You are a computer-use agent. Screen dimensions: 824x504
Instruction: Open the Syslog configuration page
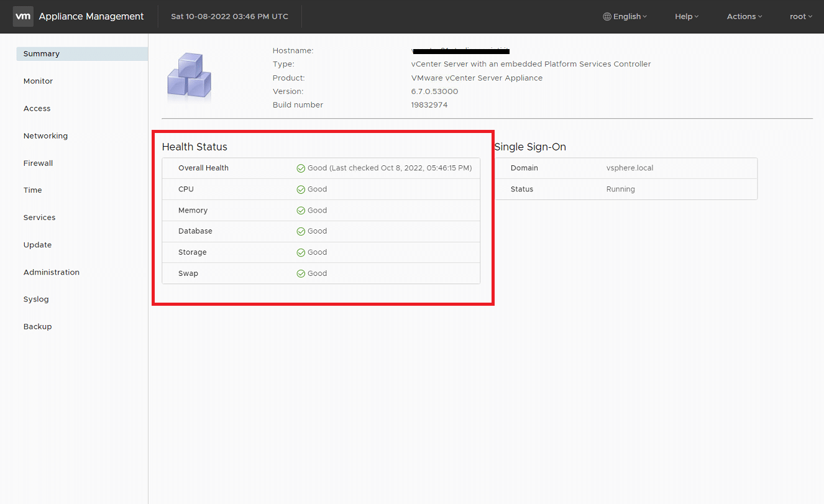point(36,300)
